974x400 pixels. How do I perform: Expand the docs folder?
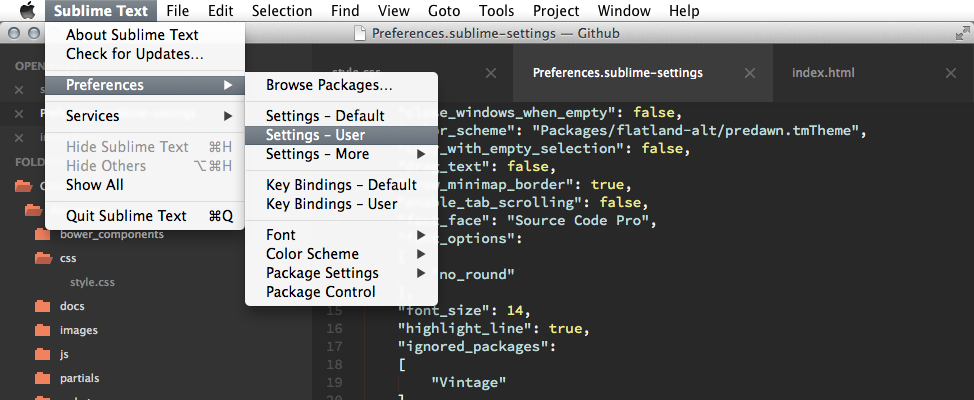(x=72, y=306)
